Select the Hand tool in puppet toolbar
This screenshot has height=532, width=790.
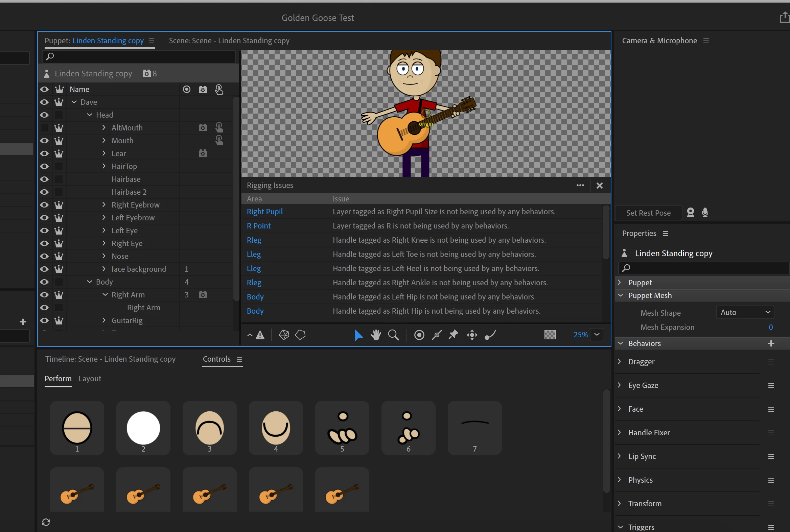[376, 335]
